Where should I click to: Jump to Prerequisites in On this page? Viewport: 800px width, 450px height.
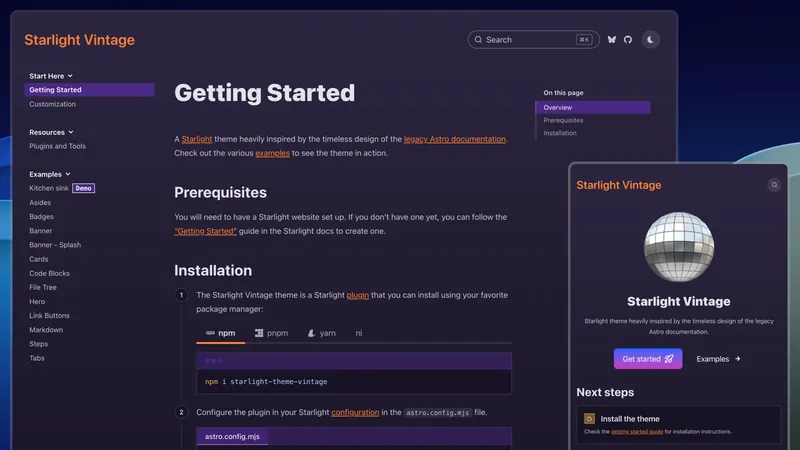coord(563,120)
